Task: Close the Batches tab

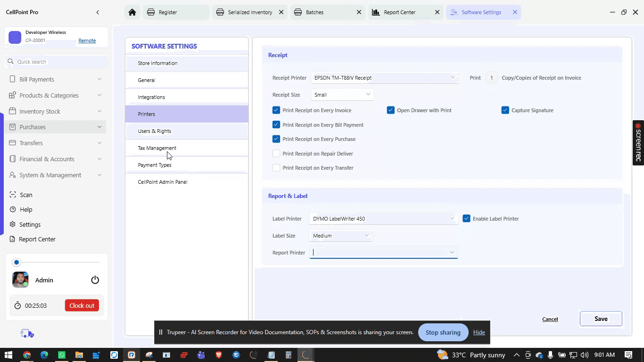Action: pyautogui.click(x=359, y=12)
